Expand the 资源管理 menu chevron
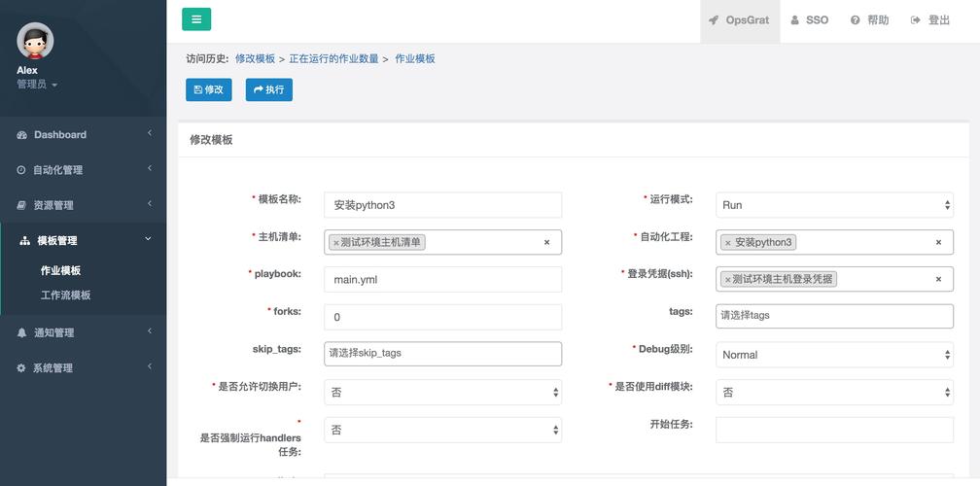This screenshot has height=486, width=980. click(150, 204)
